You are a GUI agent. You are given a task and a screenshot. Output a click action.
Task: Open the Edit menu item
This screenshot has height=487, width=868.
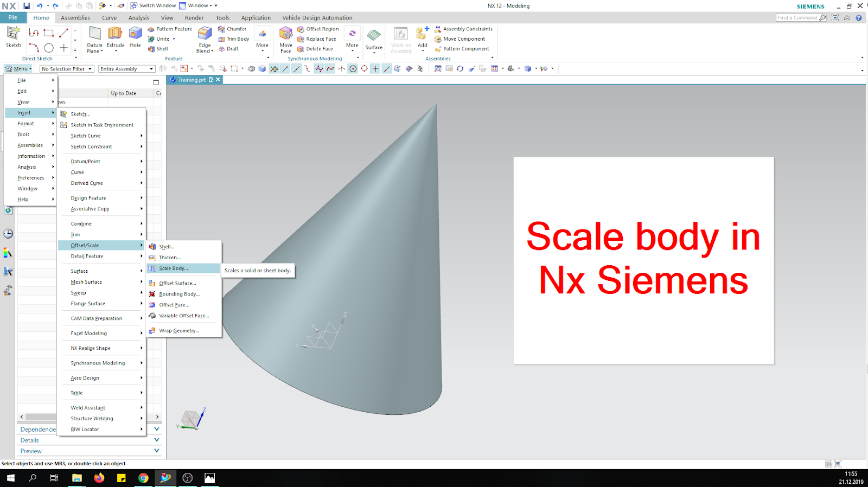[30, 91]
